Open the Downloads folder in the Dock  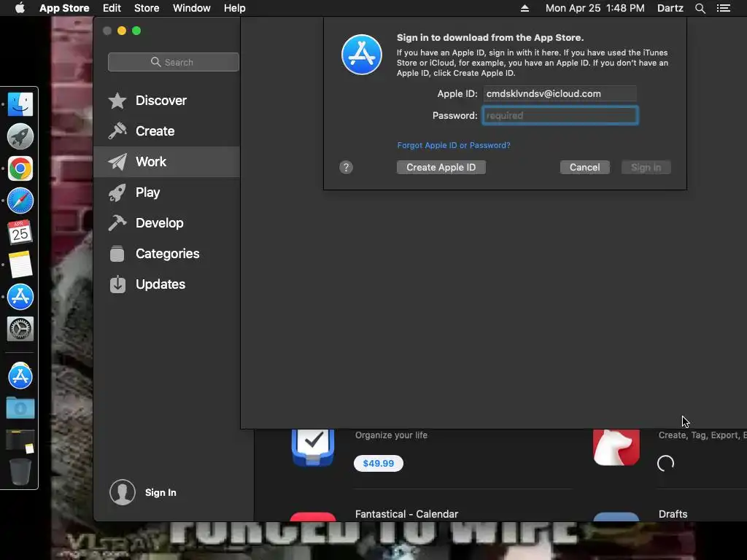point(20,408)
